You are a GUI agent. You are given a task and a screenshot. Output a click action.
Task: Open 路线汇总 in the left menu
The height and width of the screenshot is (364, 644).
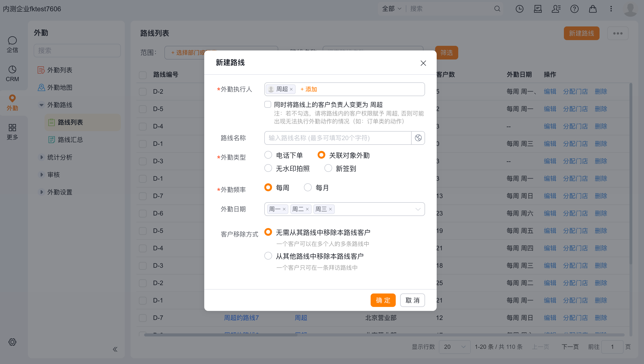[x=66, y=140]
